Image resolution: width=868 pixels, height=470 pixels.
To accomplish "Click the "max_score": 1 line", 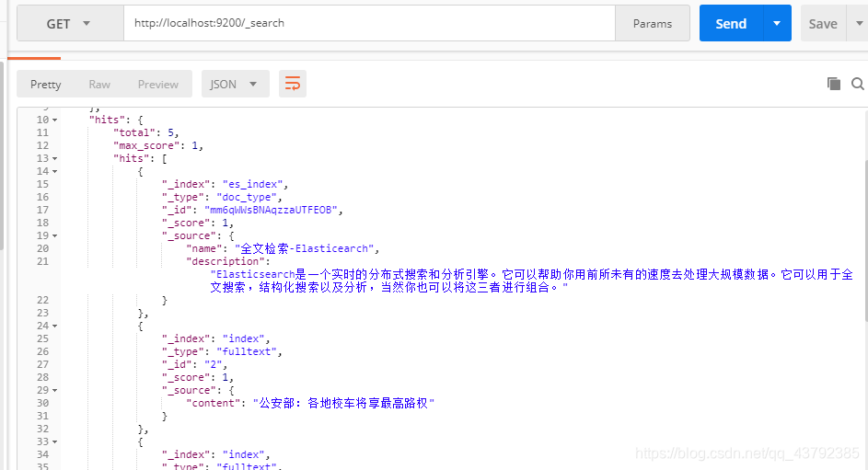I will pyautogui.click(x=157, y=145).
